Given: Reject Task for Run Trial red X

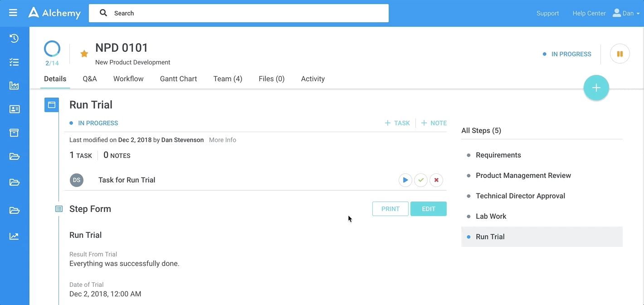Looking at the screenshot, I should point(436,180).
